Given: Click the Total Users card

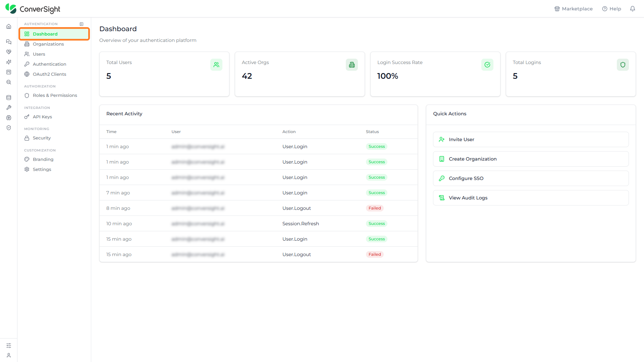Looking at the screenshot, I should coord(164,74).
